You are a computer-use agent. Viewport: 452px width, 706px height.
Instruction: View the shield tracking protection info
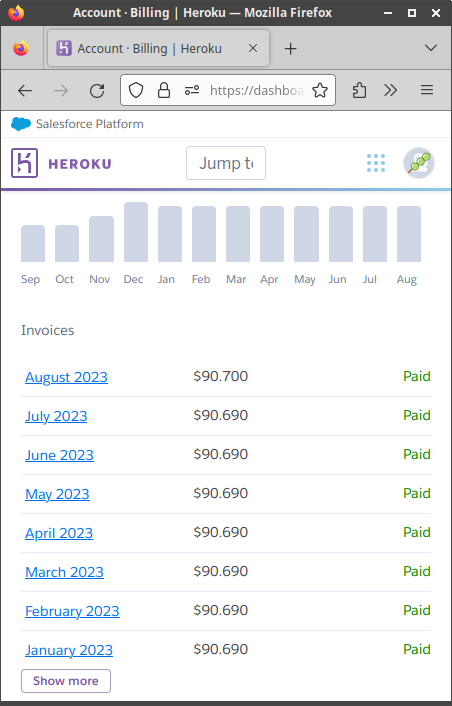click(x=136, y=91)
